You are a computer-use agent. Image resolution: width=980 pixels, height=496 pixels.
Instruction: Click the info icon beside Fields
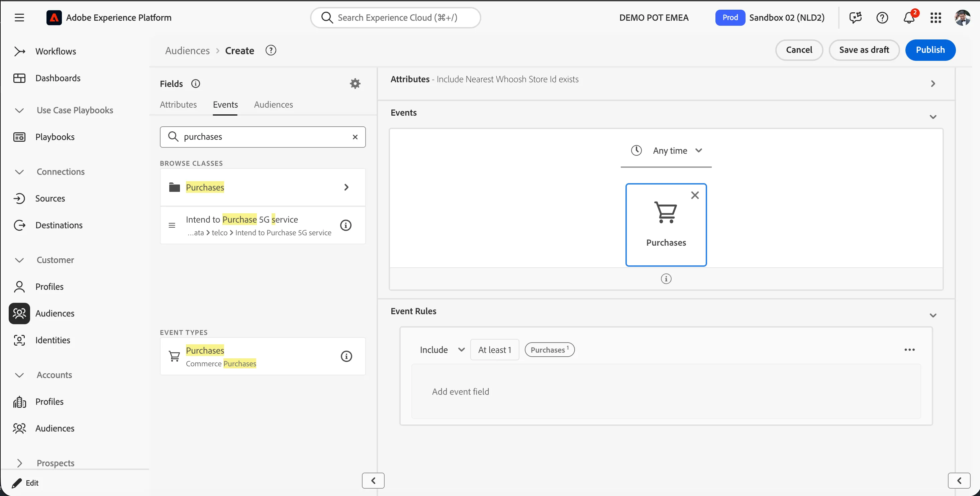coord(195,84)
